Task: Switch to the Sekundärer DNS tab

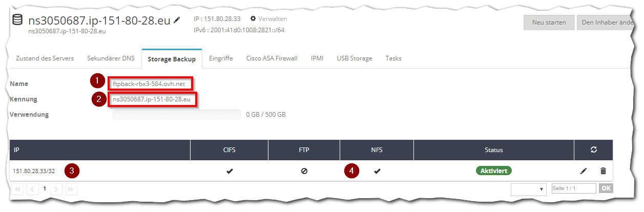Action: pos(111,58)
